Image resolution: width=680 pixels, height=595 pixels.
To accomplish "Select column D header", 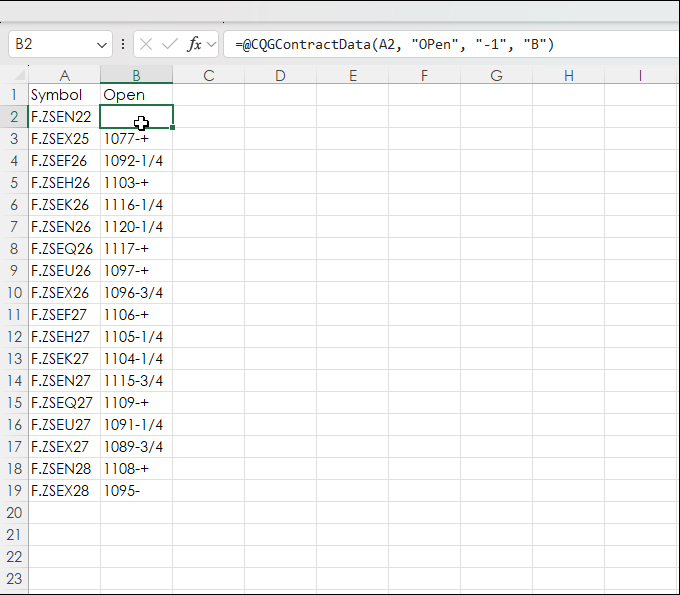I will pos(280,75).
